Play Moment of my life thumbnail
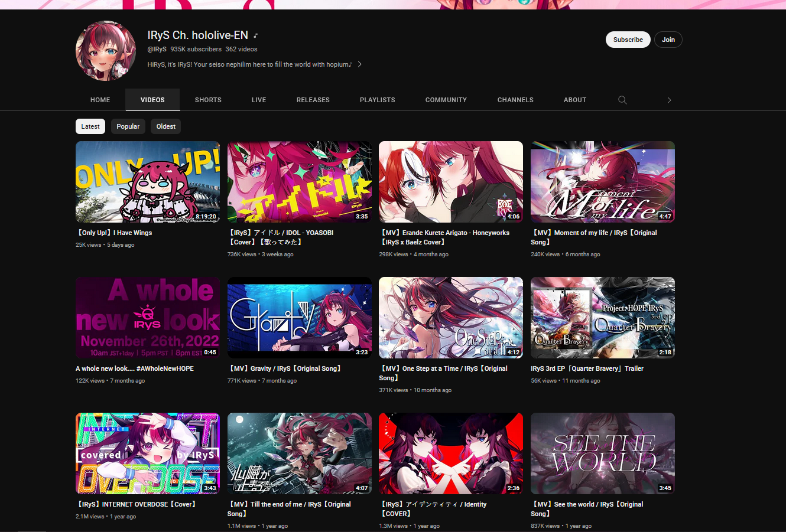Viewport: 786px width, 532px height. [603, 182]
